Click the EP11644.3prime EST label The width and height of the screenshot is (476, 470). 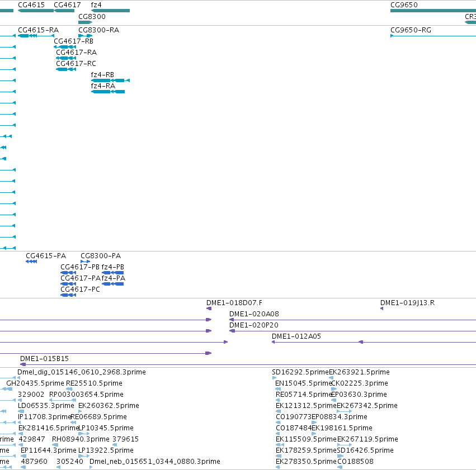point(49,450)
